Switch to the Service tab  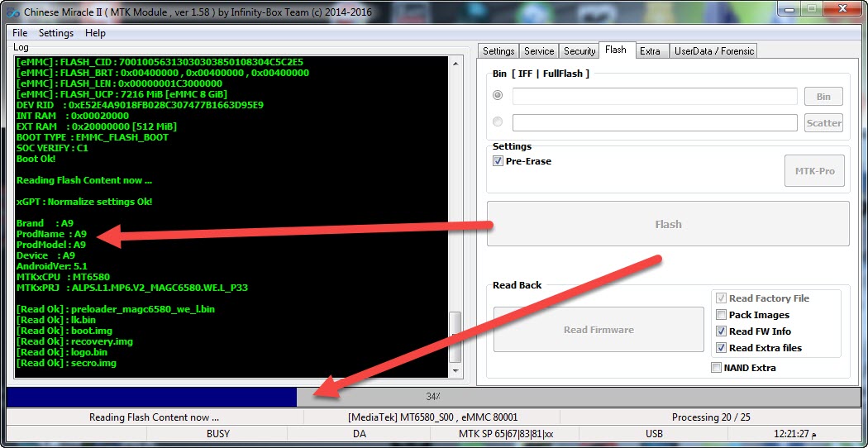click(x=539, y=51)
